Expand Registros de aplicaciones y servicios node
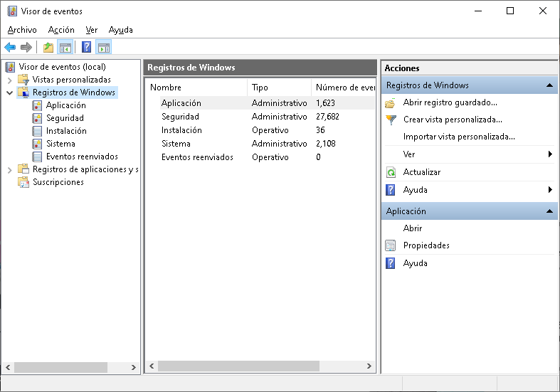 point(10,170)
